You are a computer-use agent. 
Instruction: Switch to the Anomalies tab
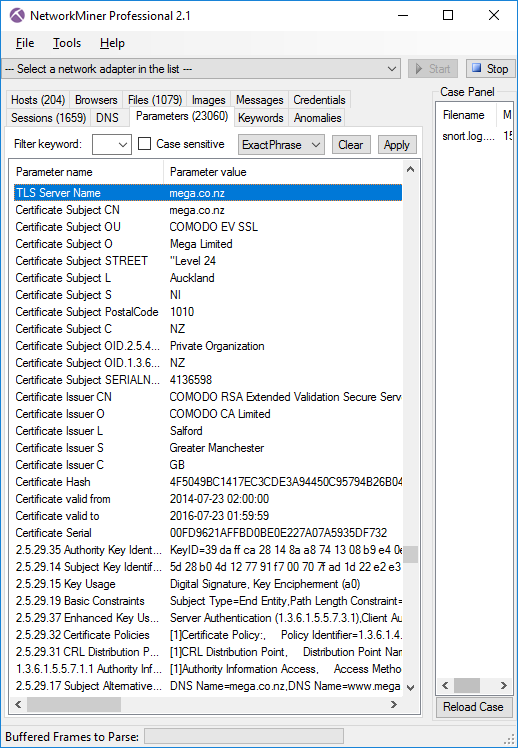point(318,118)
